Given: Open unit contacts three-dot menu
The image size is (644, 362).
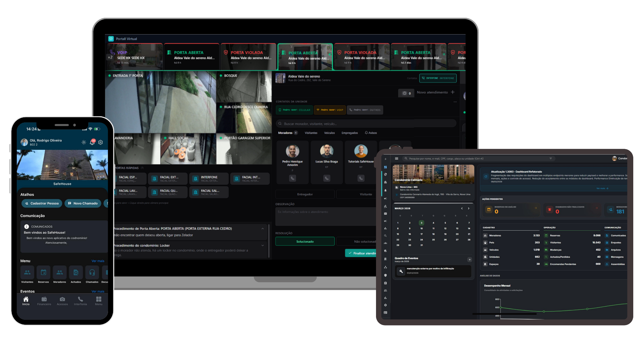Looking at the screenshot, I should 455,102.
